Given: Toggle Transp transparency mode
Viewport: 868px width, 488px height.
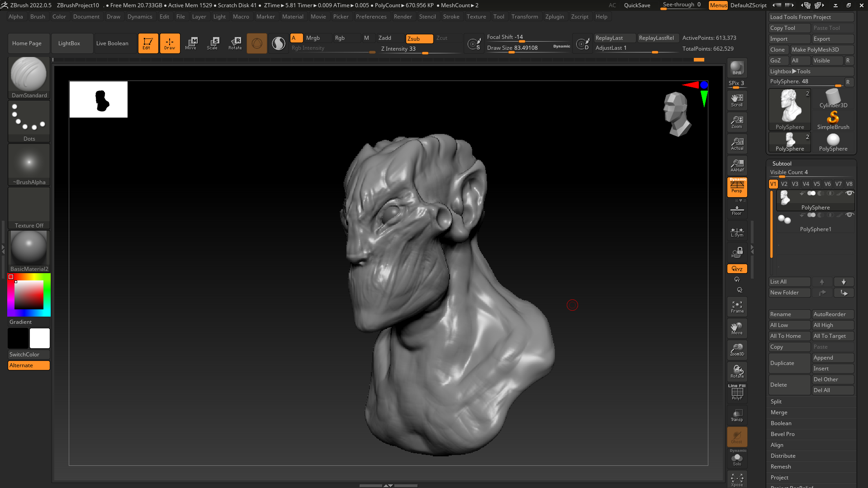Looking at the screenshot, I should pos(737,415).
